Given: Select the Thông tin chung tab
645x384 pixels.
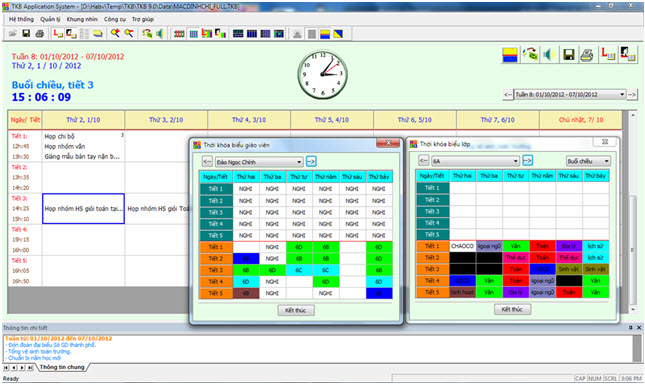Looking at the screenshot, I should 62,367.
